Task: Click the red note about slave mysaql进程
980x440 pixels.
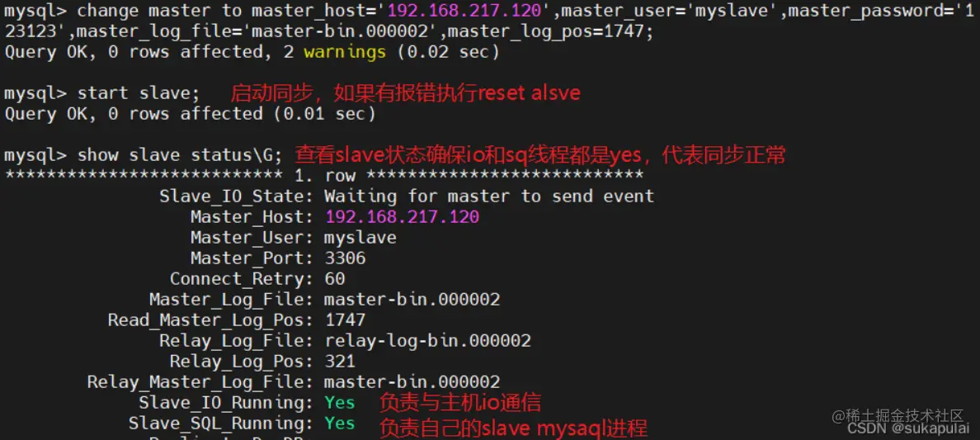Action: (x=513, y=428)
